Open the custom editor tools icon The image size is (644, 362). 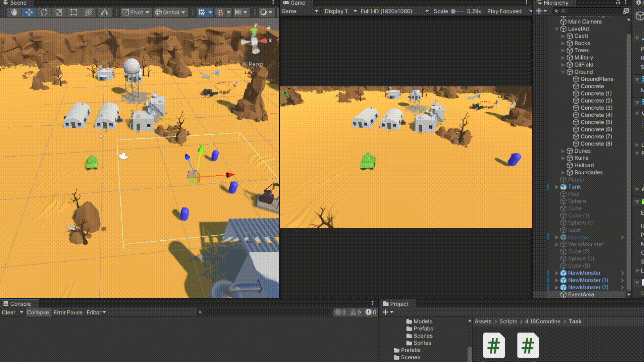(x=105, y=12)
